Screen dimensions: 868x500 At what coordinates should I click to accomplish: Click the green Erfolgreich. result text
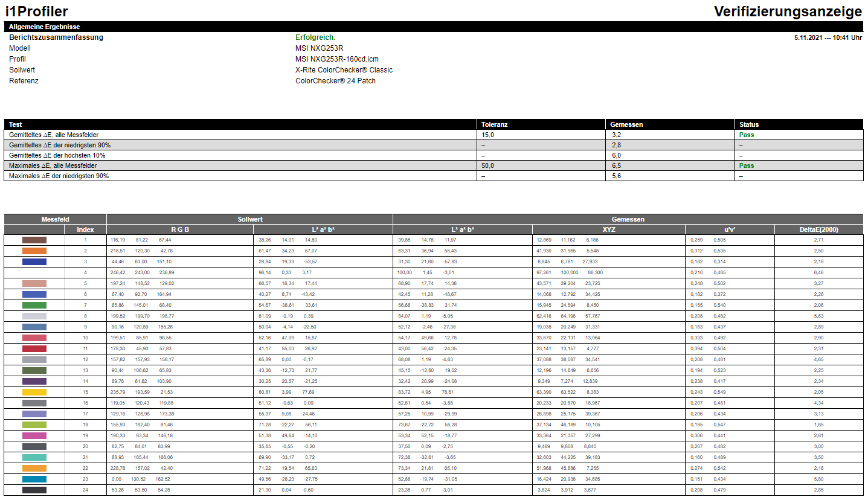315,37
